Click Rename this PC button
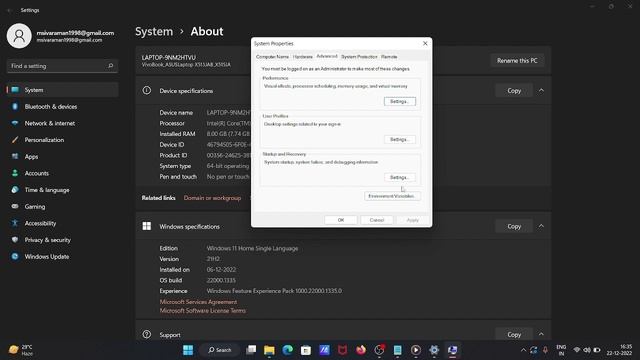640x360 pixels. (517, 60)
